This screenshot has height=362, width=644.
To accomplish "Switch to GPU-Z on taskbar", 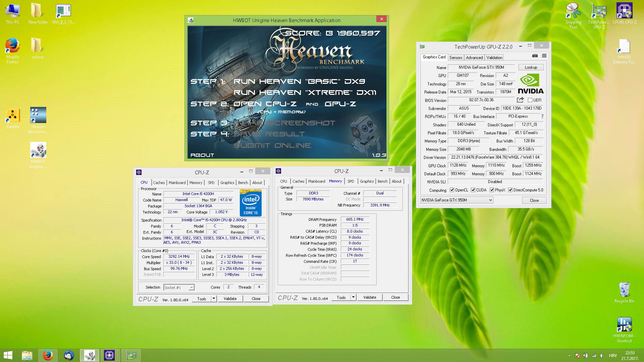I will (131, 355).
